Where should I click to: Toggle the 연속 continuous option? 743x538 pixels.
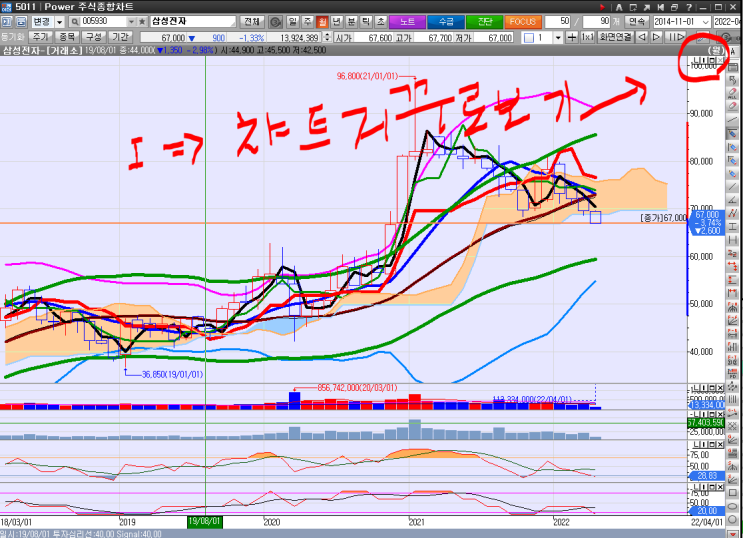coord(637,22)
